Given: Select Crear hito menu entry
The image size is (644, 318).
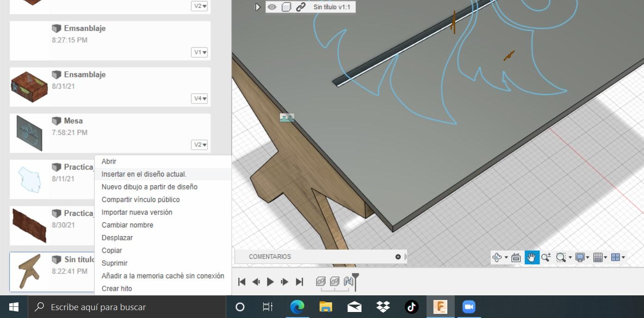Looking at the screenshot, I should pos(117,288).
